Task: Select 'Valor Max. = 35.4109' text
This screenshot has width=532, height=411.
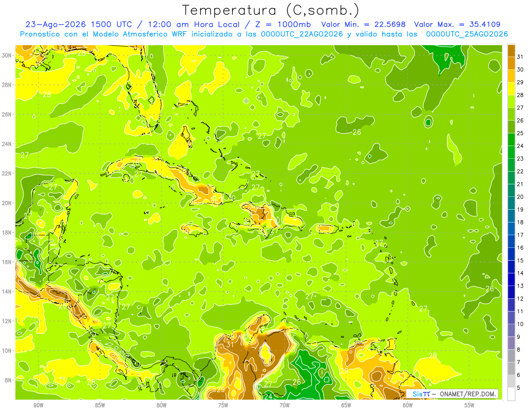Action: pyautogui.click(x=457, y=24)
